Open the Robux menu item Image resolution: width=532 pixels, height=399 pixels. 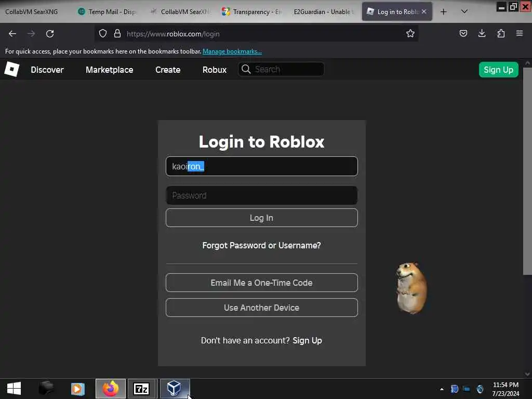[x=215, y=70]
